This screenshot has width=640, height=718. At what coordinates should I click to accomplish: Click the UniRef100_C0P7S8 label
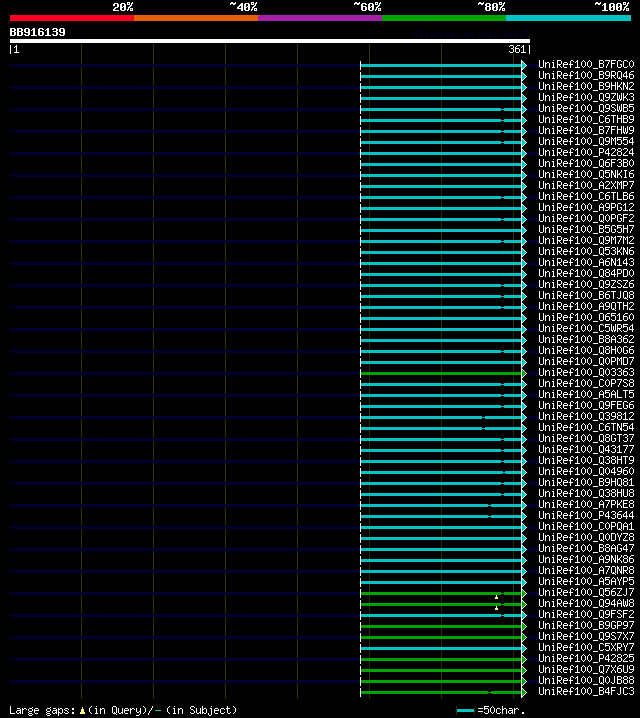click(x=586, y=383)
